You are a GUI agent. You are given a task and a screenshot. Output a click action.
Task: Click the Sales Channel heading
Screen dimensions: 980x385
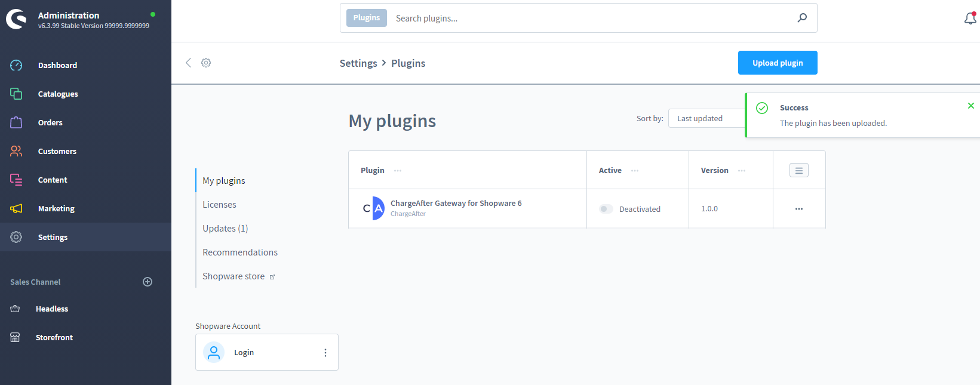tap(35, 282)
